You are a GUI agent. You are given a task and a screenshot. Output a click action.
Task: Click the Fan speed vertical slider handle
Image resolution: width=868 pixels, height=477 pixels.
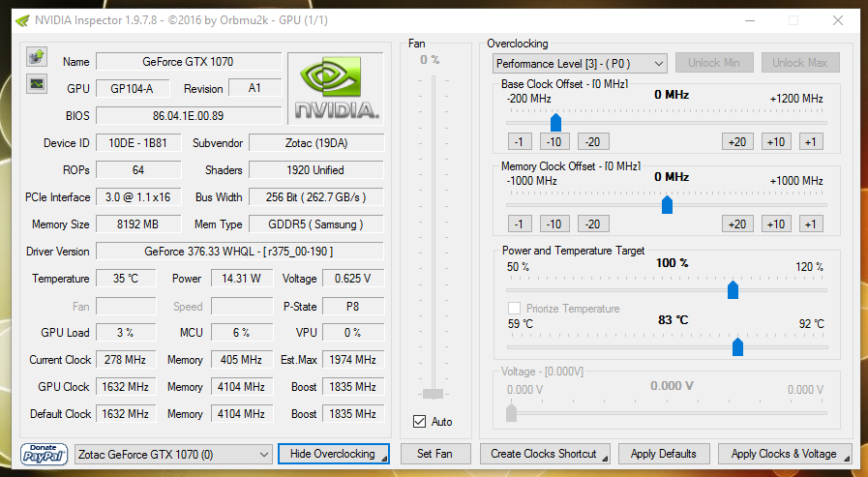coord(433,394)
